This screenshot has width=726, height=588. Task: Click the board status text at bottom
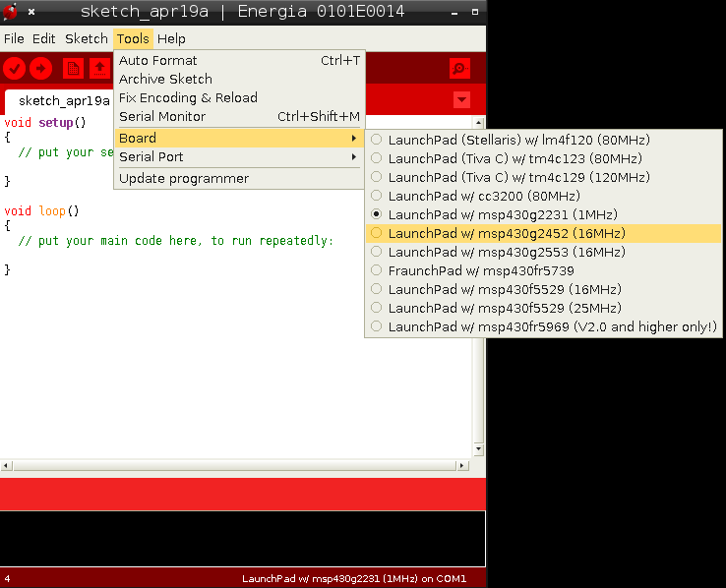354,579
